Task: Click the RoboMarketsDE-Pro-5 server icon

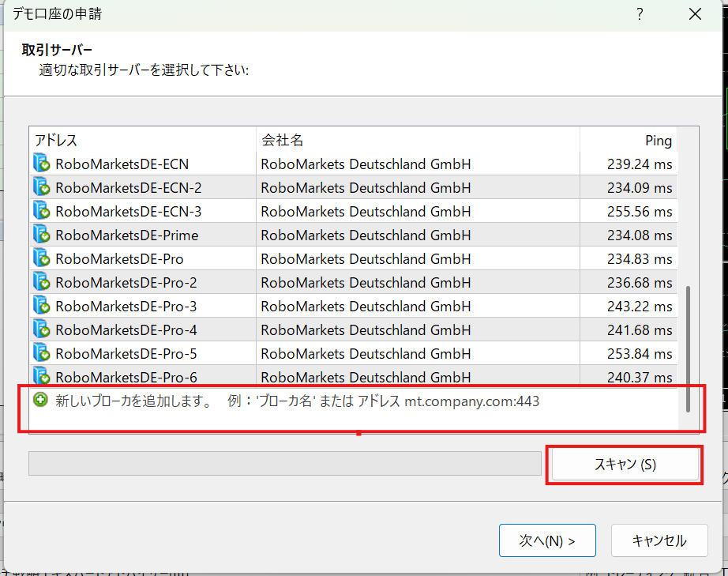Action: coord(41,353)
